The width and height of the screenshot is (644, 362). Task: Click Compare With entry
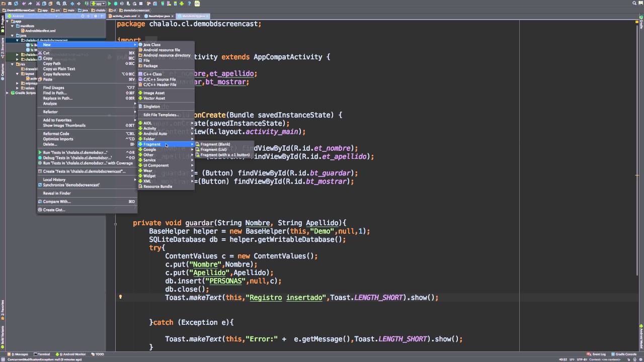coord(87,202)
